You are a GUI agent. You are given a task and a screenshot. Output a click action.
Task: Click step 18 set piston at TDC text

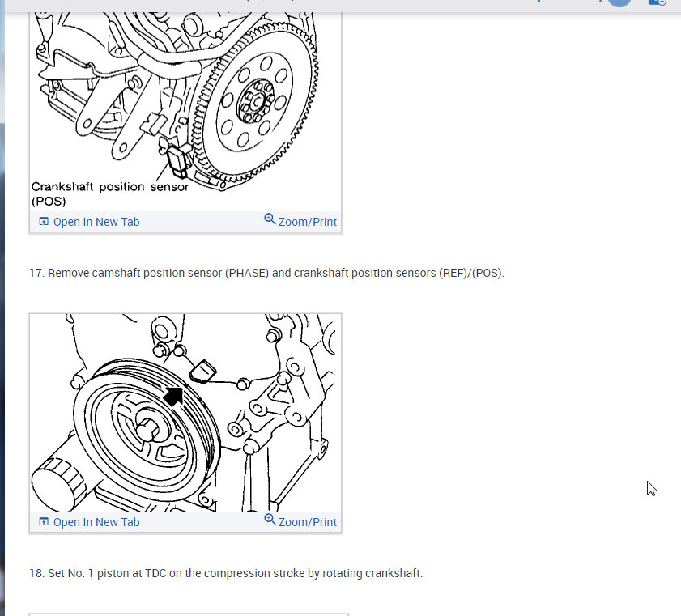coord(226,573)
